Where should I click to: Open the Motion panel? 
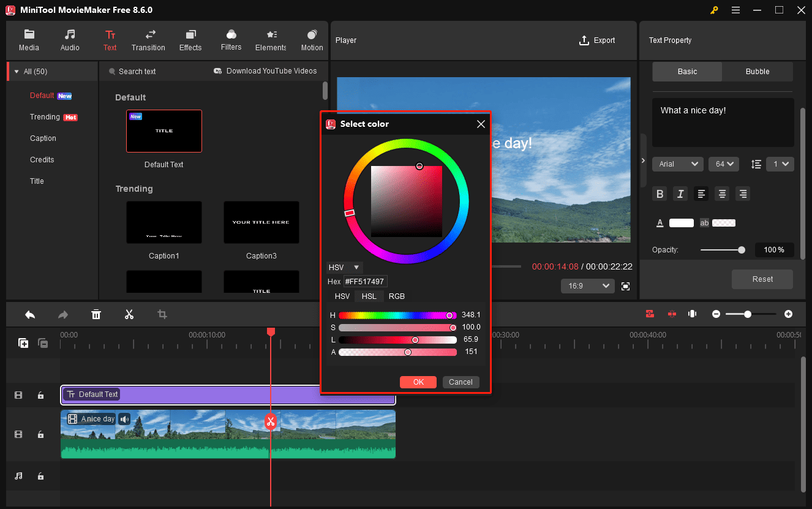click(312, 40)
